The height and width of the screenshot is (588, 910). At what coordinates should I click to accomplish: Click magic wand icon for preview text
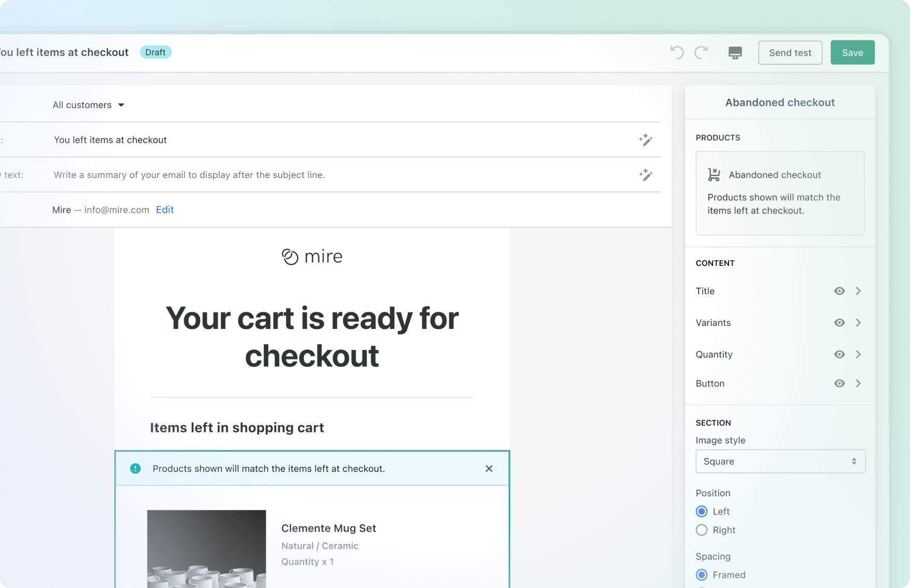[645, 175]
